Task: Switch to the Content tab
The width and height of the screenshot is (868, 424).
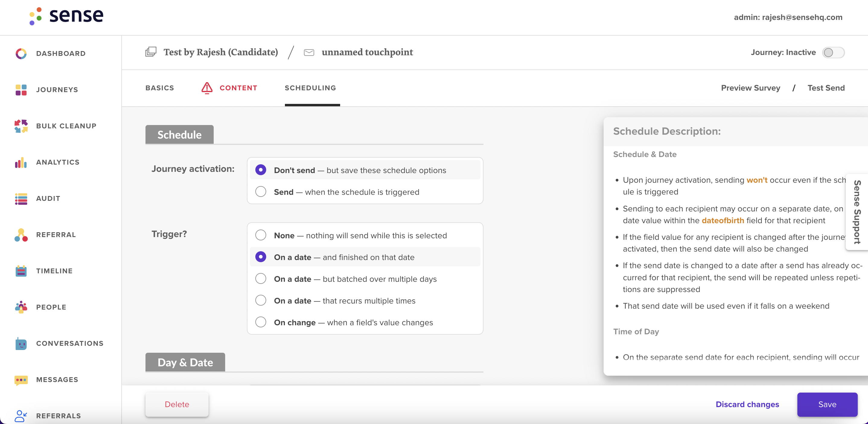Action: (238, 88)
